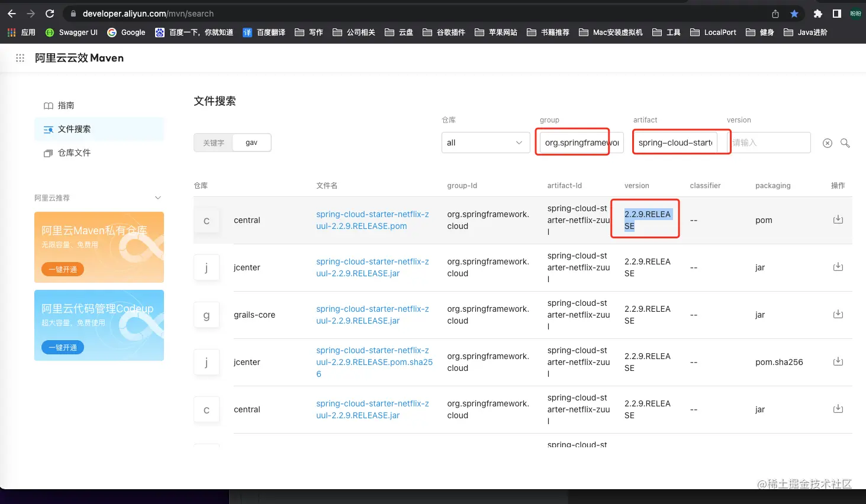Open the 仓库 dropdown showing all

click(x=485, y=143)
